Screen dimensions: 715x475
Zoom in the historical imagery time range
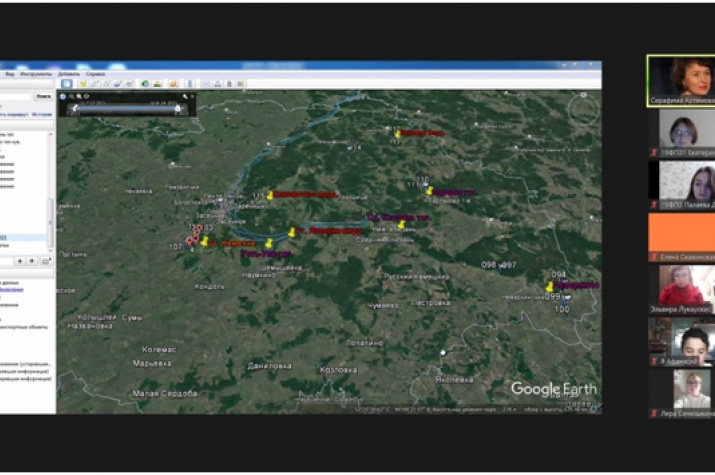pyautogui.click(x=79, y=97)
